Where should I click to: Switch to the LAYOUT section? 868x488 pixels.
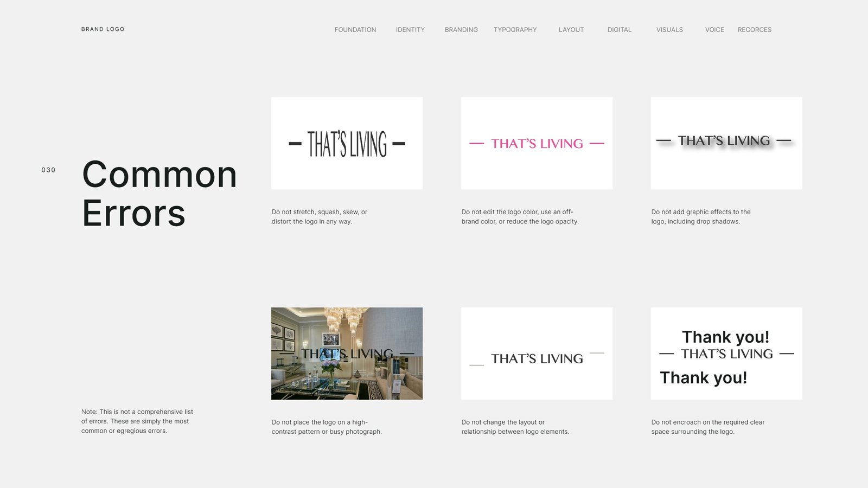[x=571, y=30]
